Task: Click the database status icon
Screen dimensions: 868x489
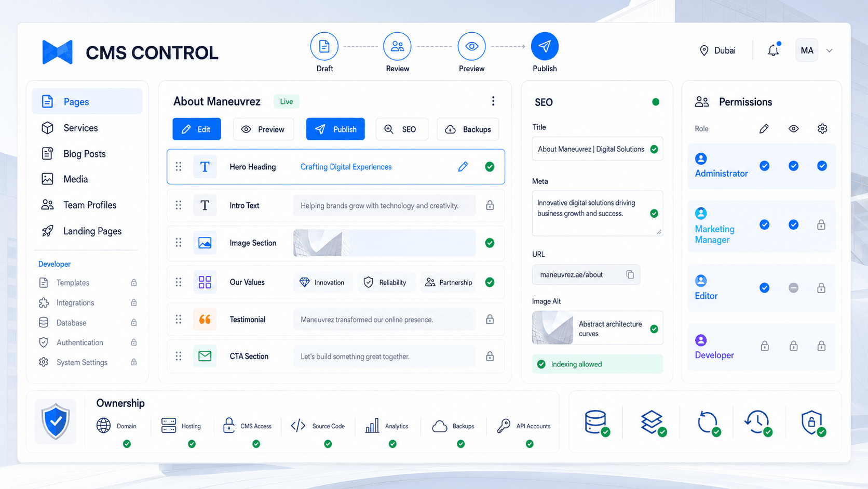Action: 596,422
